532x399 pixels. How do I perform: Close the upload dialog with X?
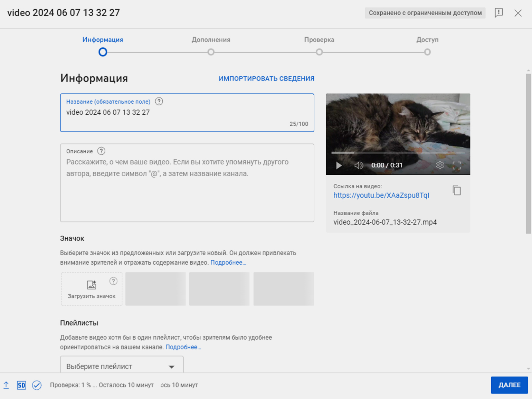[x=518, y=13]
